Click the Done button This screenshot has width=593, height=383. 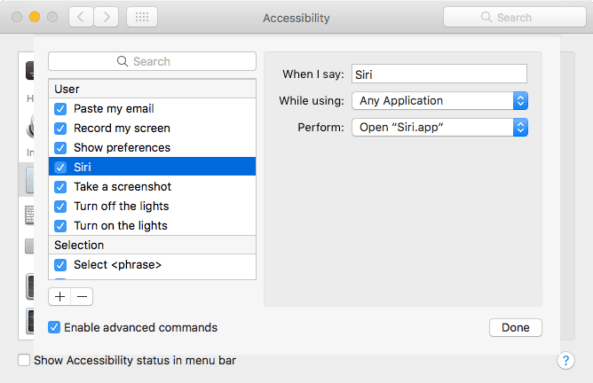(515, 327)
